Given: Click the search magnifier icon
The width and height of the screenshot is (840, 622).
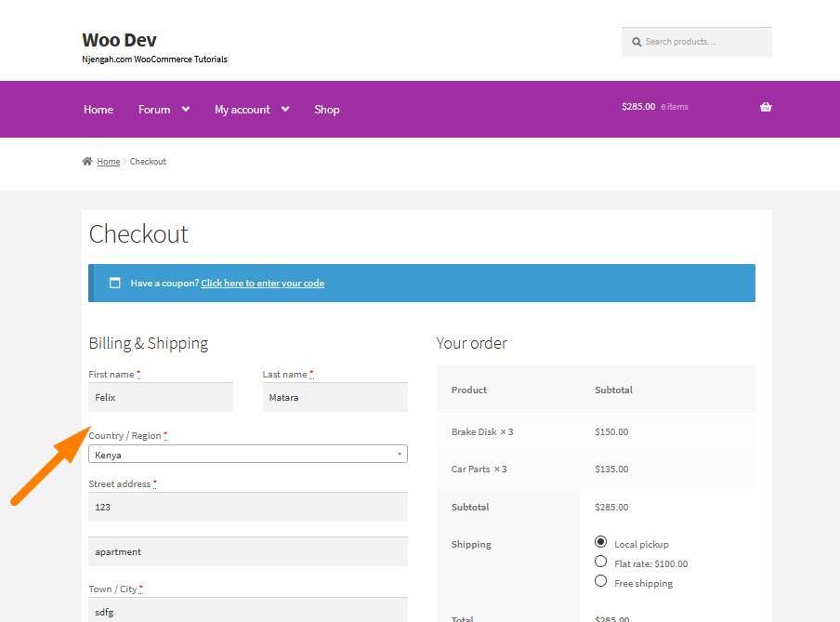Looking at the screenshot, I should pyautogui.click(x=637, y=42).
